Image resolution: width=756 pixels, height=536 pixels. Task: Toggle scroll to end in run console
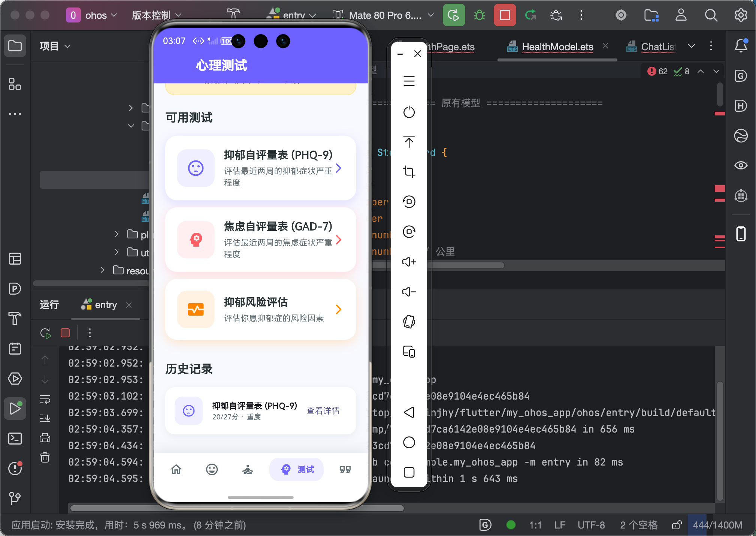pyautogui.click(x=45, y=418)
